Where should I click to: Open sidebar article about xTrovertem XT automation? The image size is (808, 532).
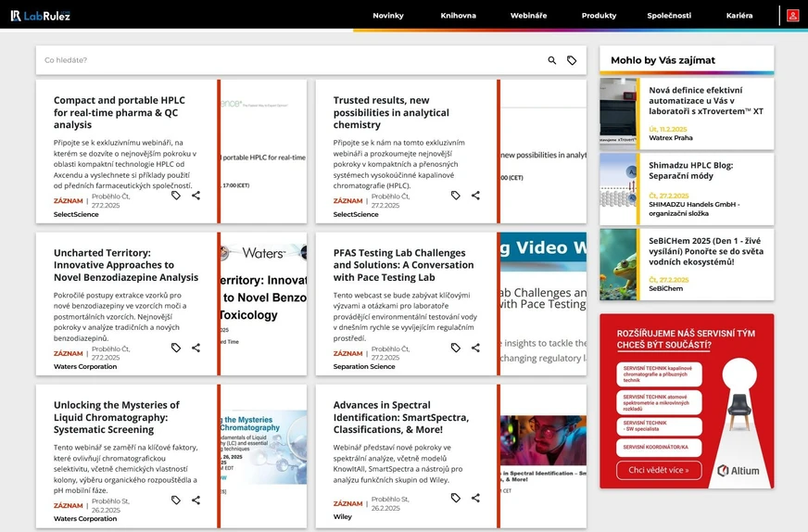point(705,100)
